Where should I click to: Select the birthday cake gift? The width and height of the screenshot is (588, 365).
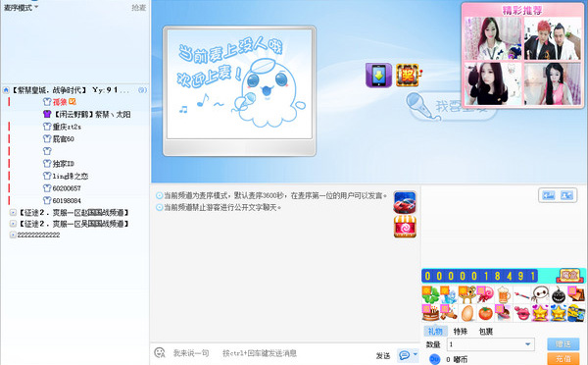tap(430, 313)
